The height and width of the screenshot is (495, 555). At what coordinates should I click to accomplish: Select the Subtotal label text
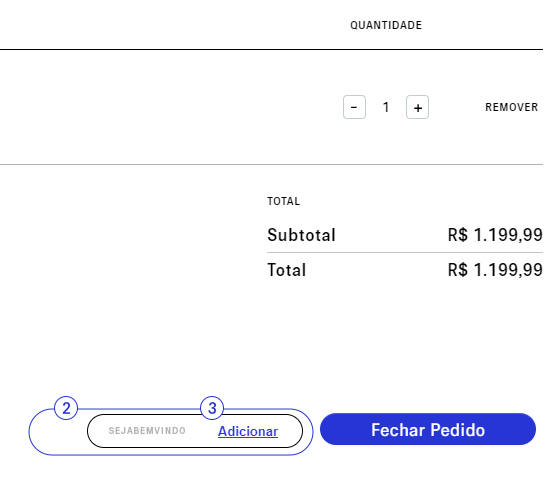(301, 235)
